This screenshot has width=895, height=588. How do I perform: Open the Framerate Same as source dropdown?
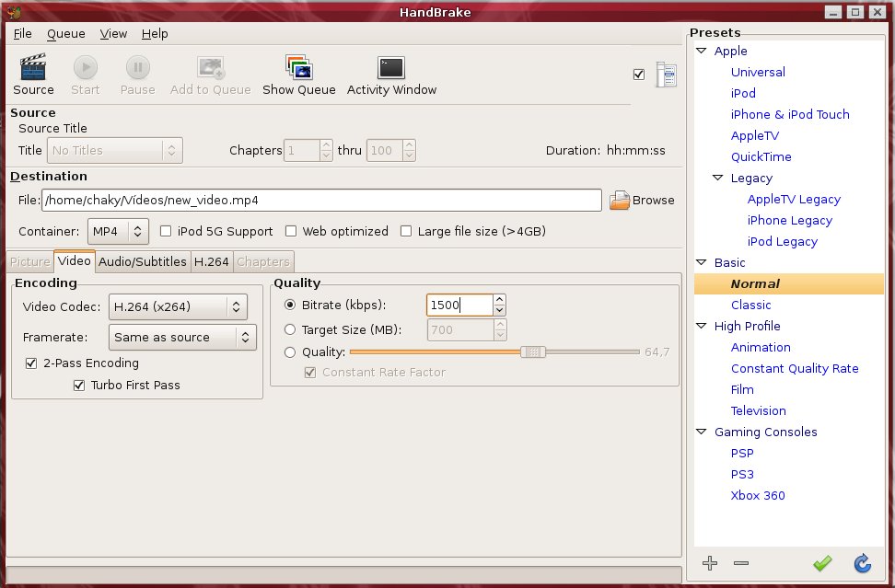point(182,338)
